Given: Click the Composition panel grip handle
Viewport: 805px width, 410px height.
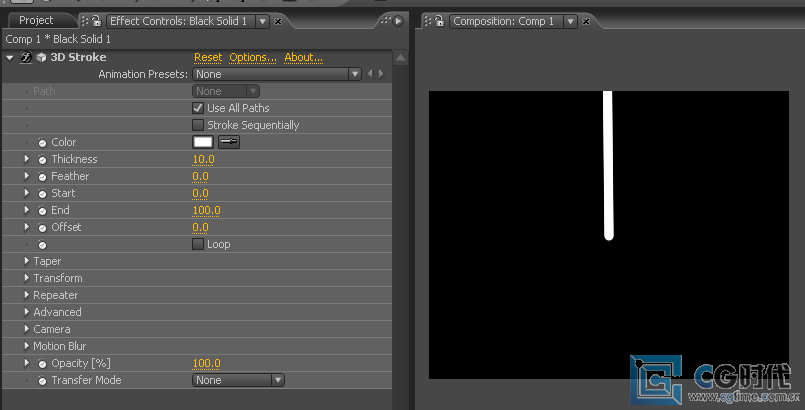Looking at the screenshot, I should 428,21.
